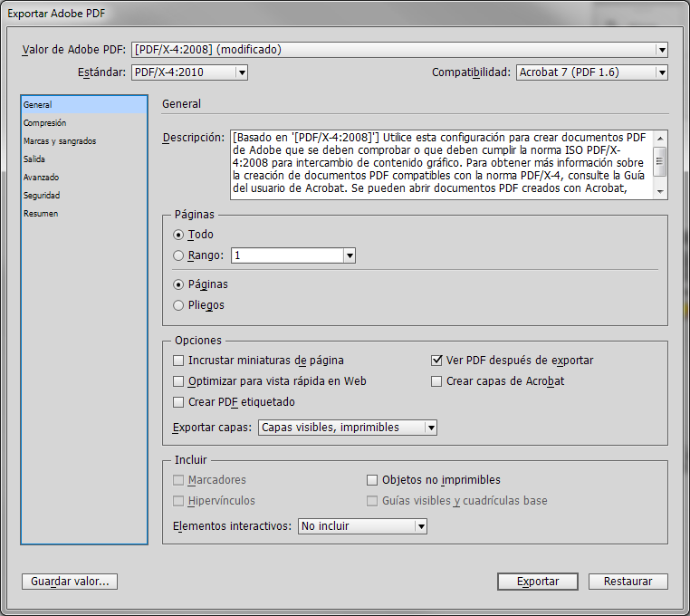Switch to the Avanzado section
Screen dimensions: 690x616
pyautogui.click(x=42, y=178)
